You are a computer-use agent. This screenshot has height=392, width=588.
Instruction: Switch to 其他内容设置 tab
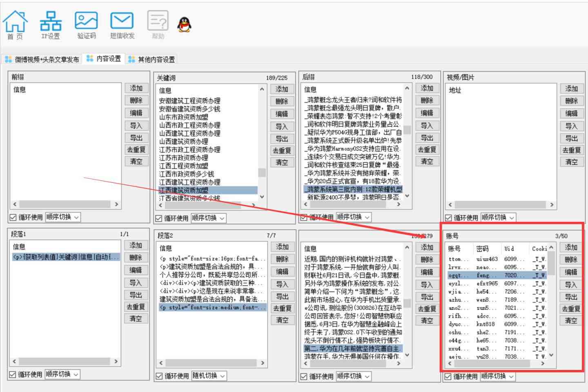[151, 60]
